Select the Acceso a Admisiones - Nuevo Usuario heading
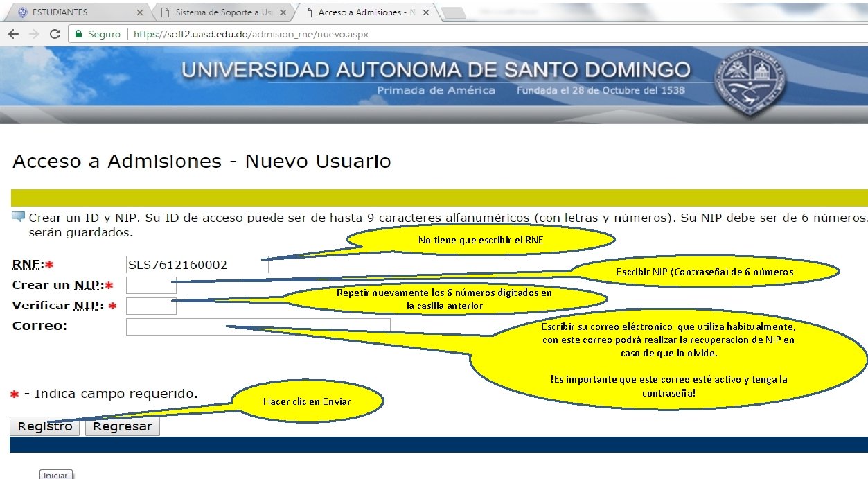The image size is (868, 479). click(x=202, y=162)
